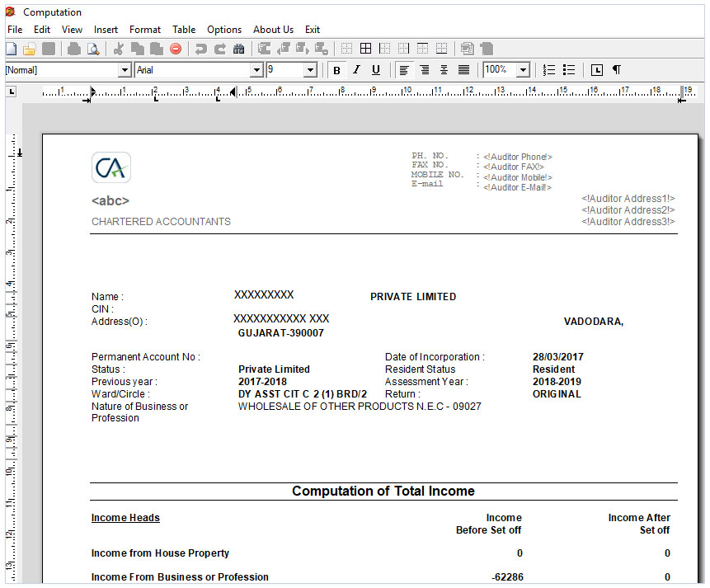Click the delete table row icon
The image size is (710, 588).
pos(322,49)
